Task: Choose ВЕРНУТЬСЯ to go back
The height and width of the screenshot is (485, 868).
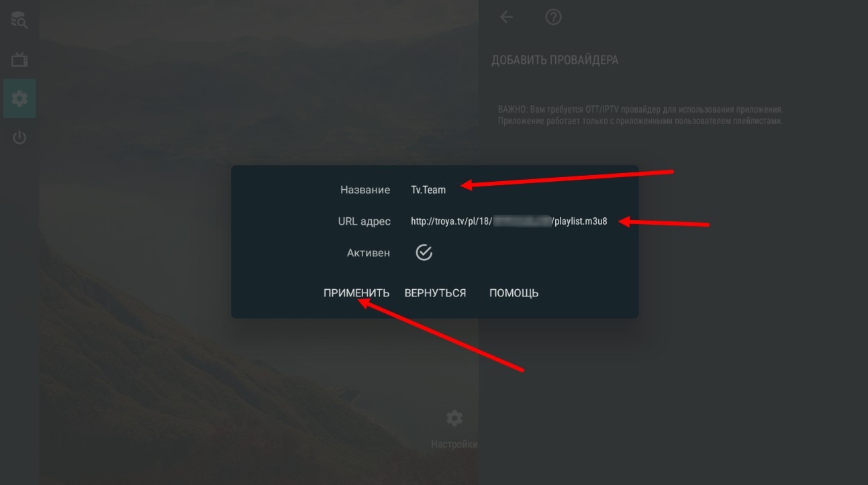Action: click(435, 293)
